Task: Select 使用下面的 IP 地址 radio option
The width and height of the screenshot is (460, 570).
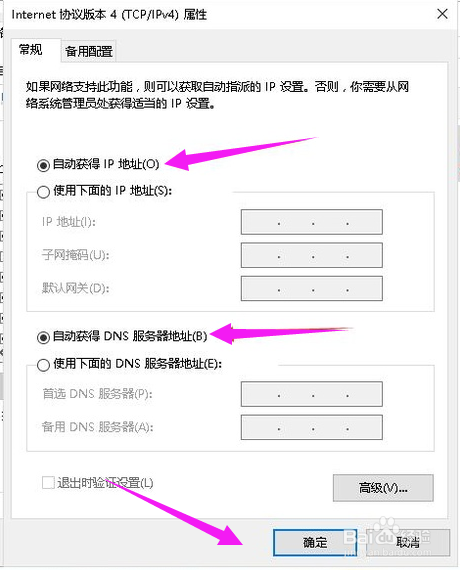Action: (43, 192)
